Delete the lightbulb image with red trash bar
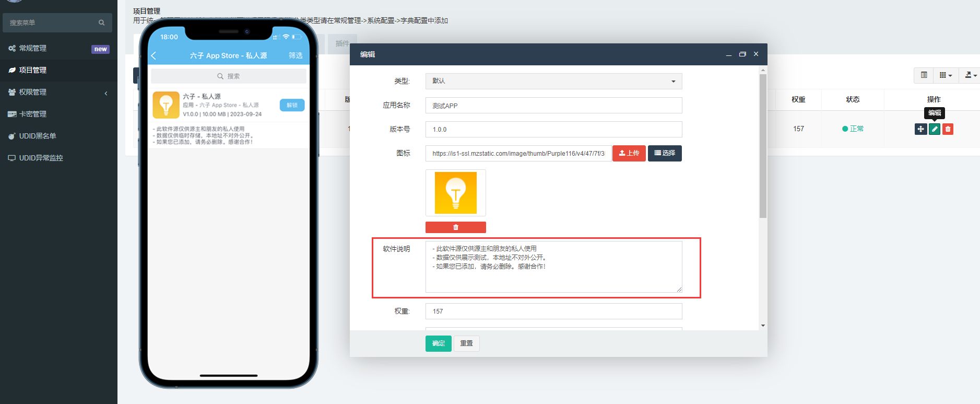The width and height of the screenshot is (980, 404). tap(455, 227)
